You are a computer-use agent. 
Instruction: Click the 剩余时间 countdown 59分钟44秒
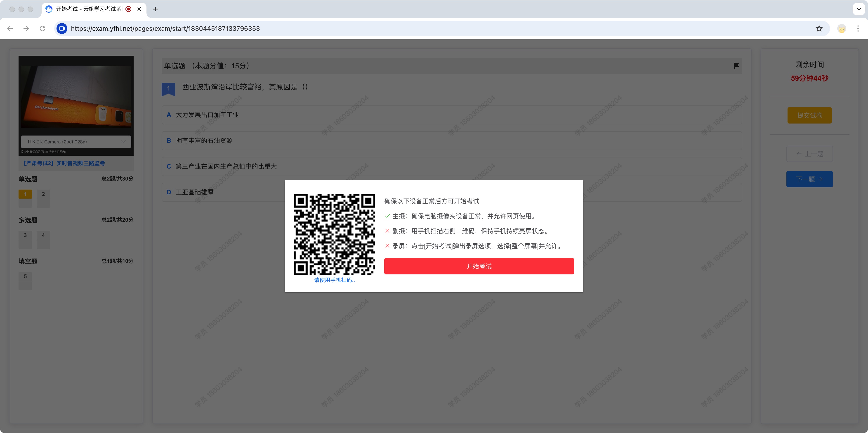pos(809,78)
